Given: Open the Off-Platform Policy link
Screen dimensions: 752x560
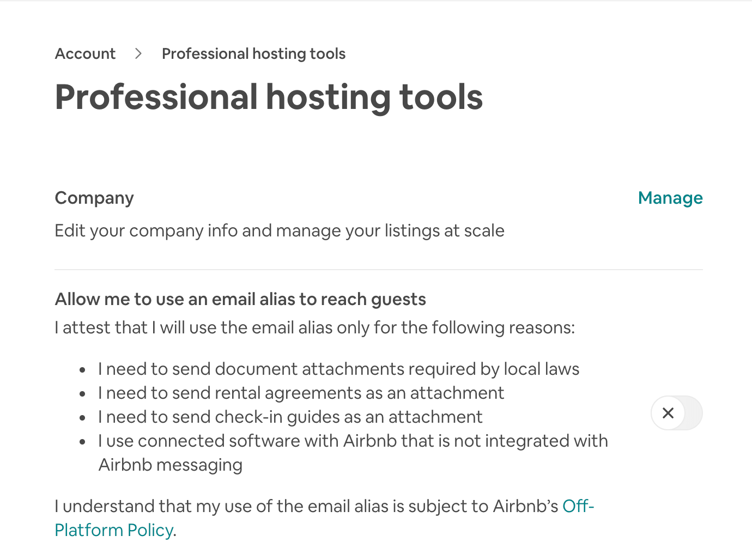Looking at the screenshot, I should point(324,518).
